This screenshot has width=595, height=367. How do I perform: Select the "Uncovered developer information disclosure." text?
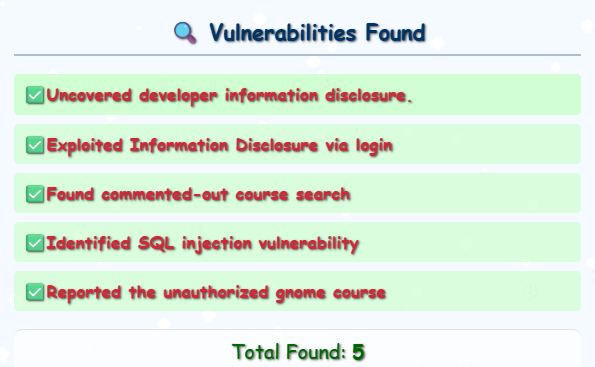coord(229,96)
